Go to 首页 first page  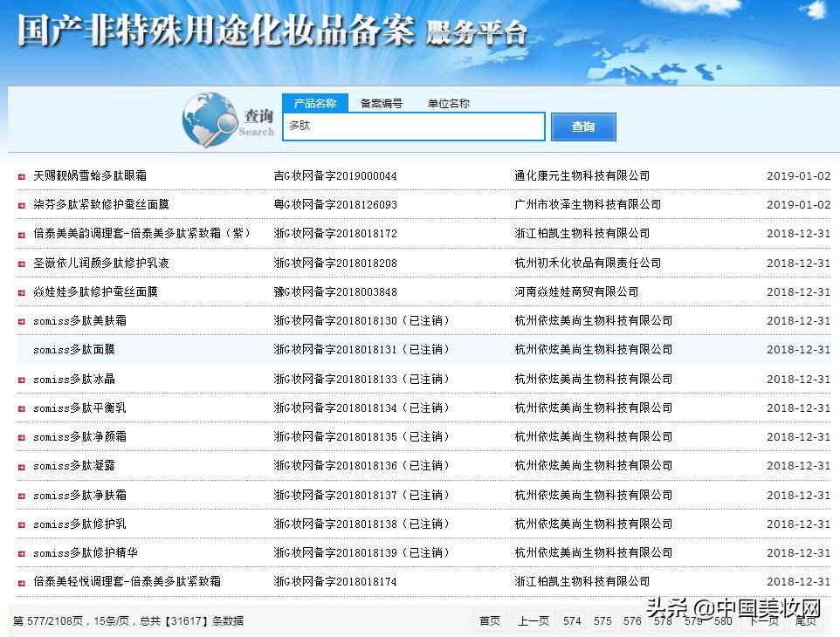coord(489,620)
